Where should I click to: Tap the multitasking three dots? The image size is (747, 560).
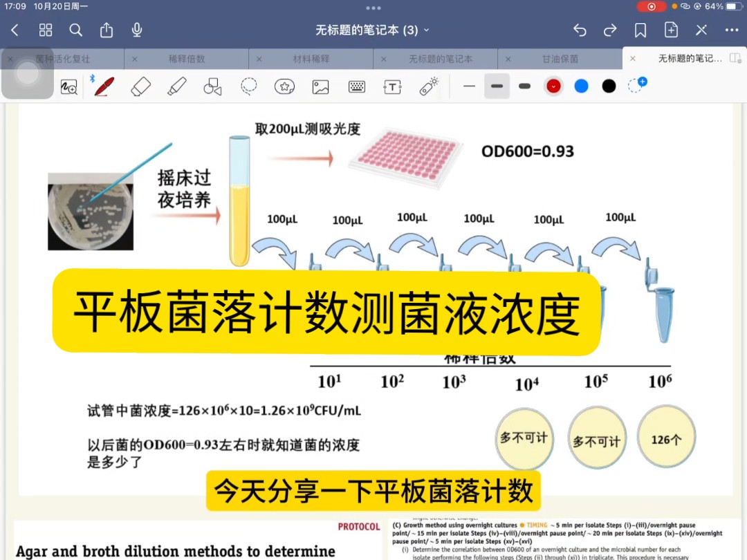coord(373,8)
